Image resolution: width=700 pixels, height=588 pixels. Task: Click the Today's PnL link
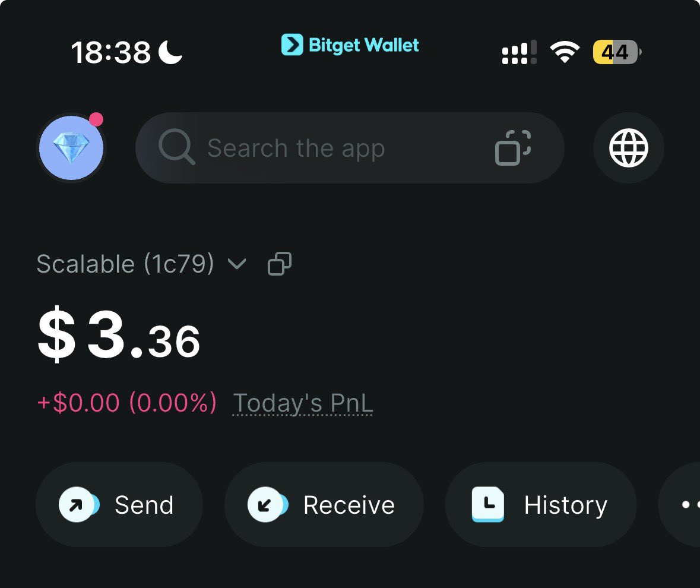click(303, 404)
